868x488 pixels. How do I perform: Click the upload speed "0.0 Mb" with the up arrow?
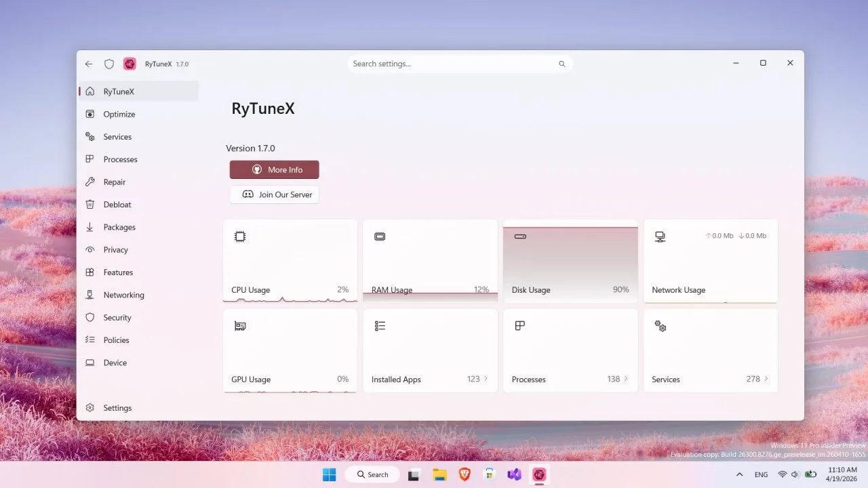click(x=719, y=236)
